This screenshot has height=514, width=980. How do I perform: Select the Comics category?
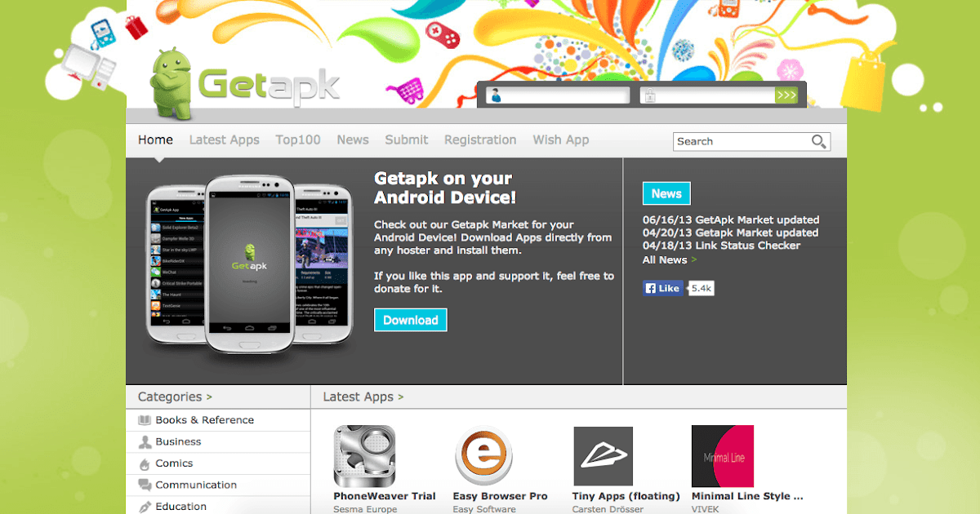[174, 463]
